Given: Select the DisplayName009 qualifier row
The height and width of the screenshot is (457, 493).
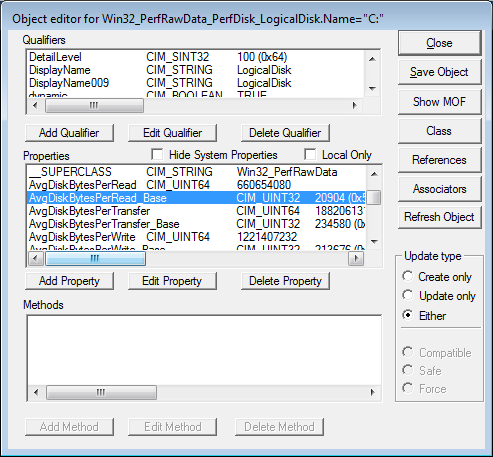Looking at the screenshot, I should 195,83.
